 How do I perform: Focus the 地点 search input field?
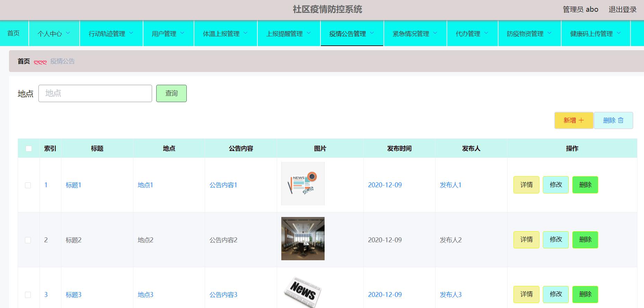coord(95,93)
